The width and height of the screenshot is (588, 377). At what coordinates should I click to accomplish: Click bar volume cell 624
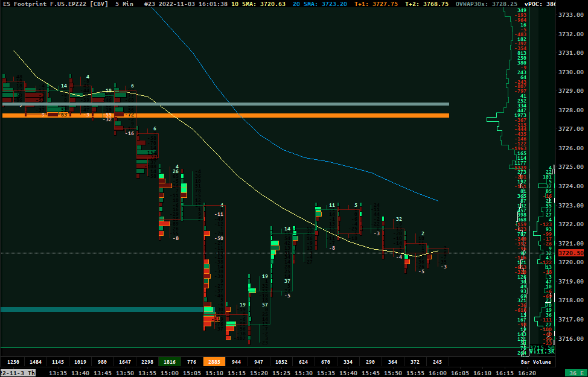tap(304, 362)
